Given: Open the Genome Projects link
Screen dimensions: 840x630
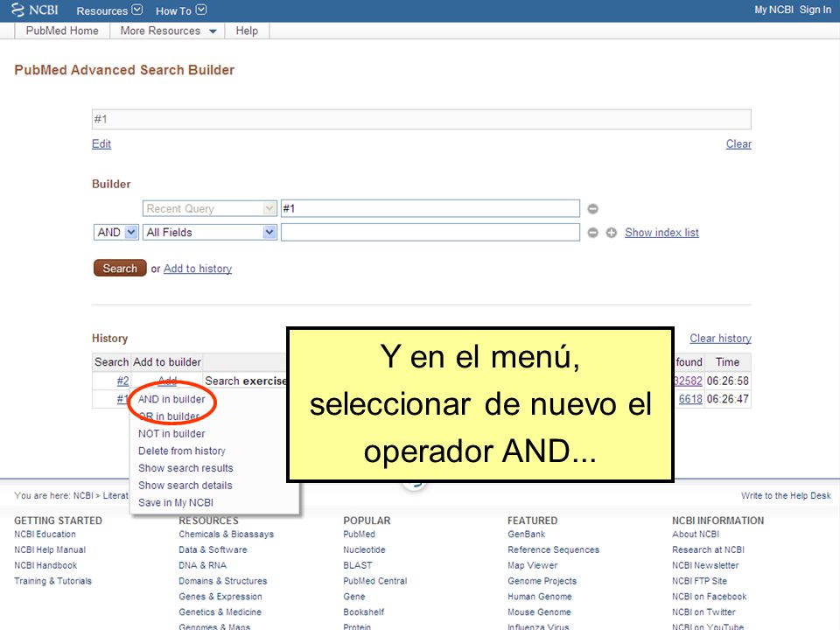Looking at the screenshot, I should (x=542, y=581).
